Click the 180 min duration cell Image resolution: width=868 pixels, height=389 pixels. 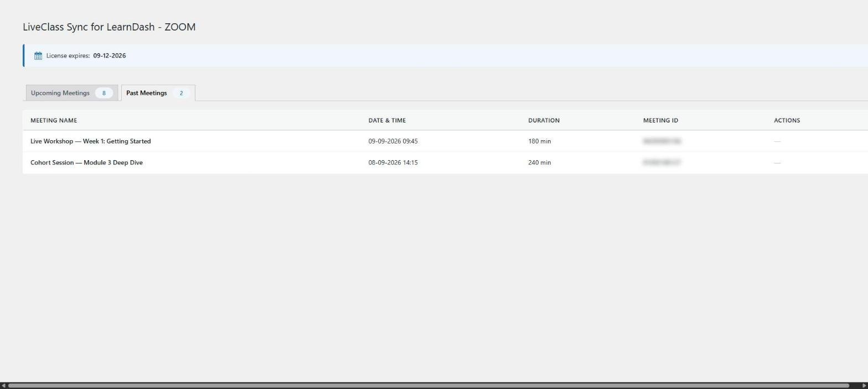pyautogui.click(x=539, y=141)
